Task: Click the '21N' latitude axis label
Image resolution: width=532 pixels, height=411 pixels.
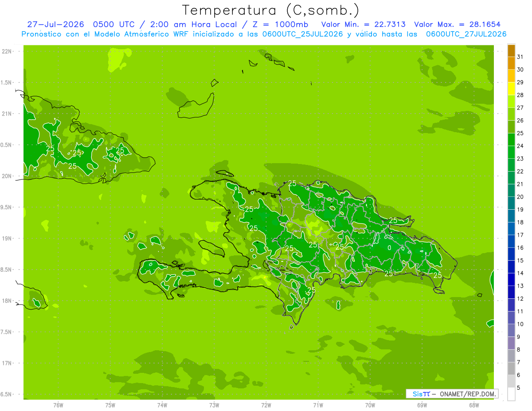Action: coord(7,114)
